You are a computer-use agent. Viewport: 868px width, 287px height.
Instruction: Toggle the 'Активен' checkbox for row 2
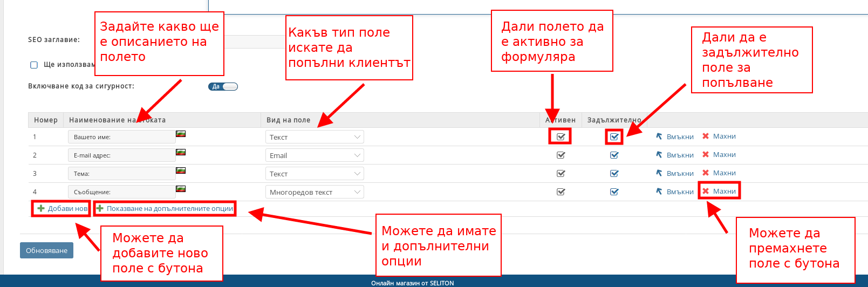tap(561, 155)
